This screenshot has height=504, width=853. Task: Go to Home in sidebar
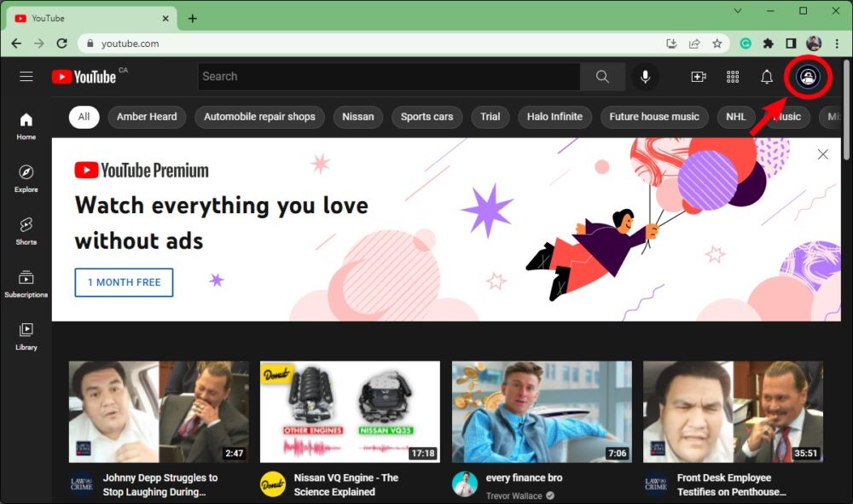[26, 126]
